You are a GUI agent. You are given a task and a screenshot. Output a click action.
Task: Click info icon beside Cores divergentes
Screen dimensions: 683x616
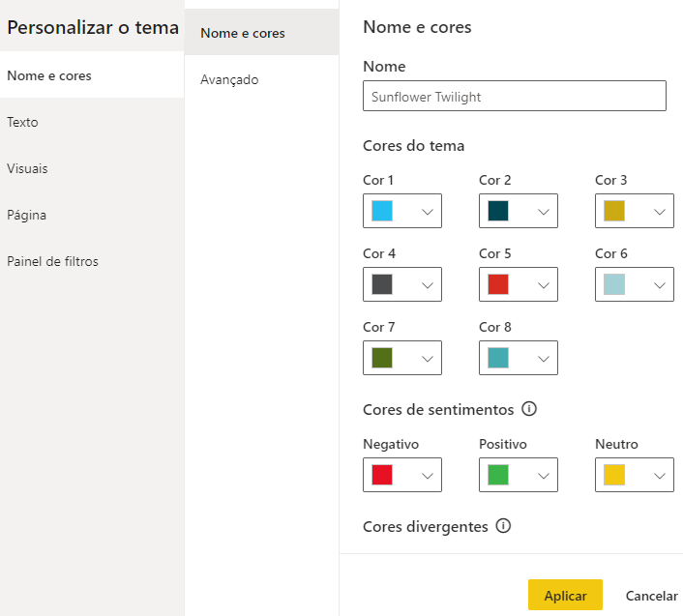tap(503, 526)
